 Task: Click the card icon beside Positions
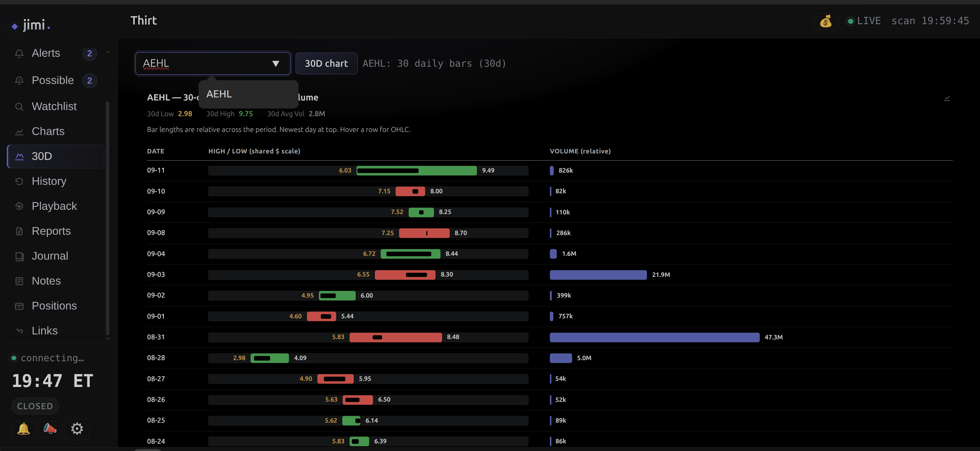pos(19,306)
